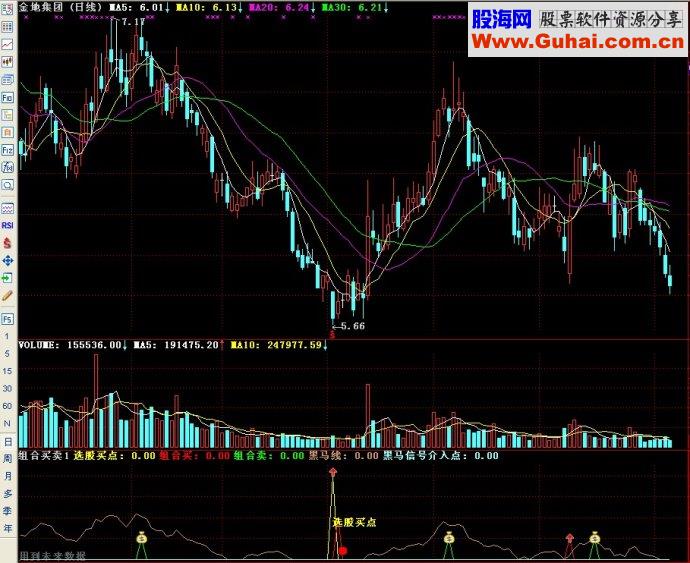
Task: Click the tall red up-arrow buy signal
Action: (333, 472)
